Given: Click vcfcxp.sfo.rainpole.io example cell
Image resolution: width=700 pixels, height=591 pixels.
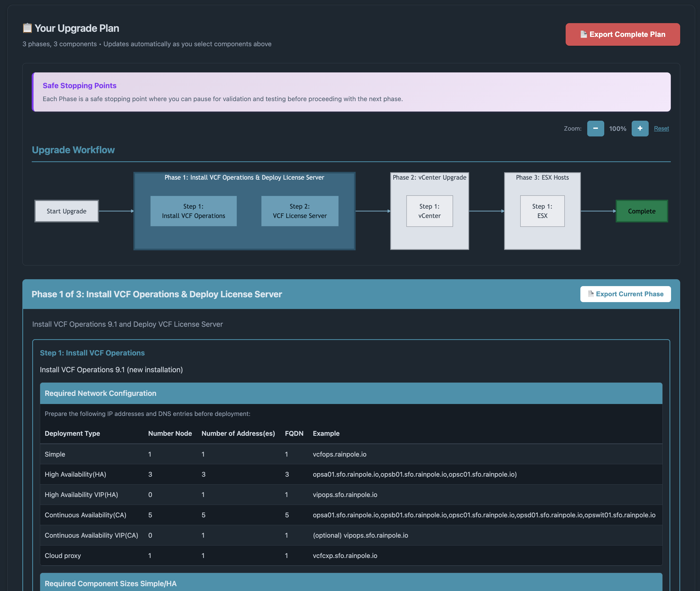Looking at the screenshot, I should tap(345, 555).
